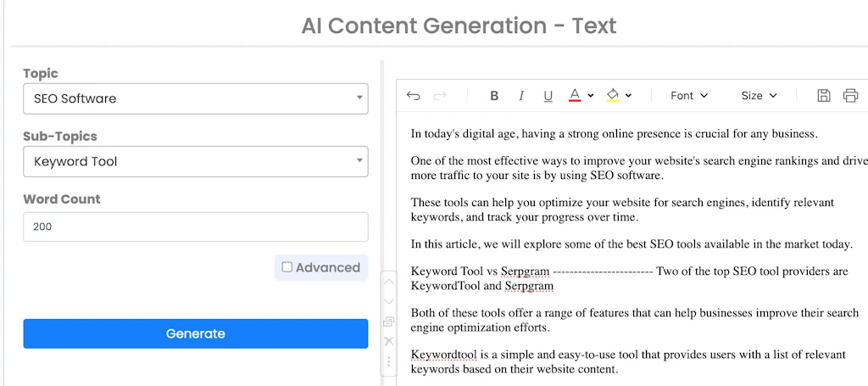The image size is (868, 386).
Task: Click the X delete icon on side handle
Action: click(389, 341)
